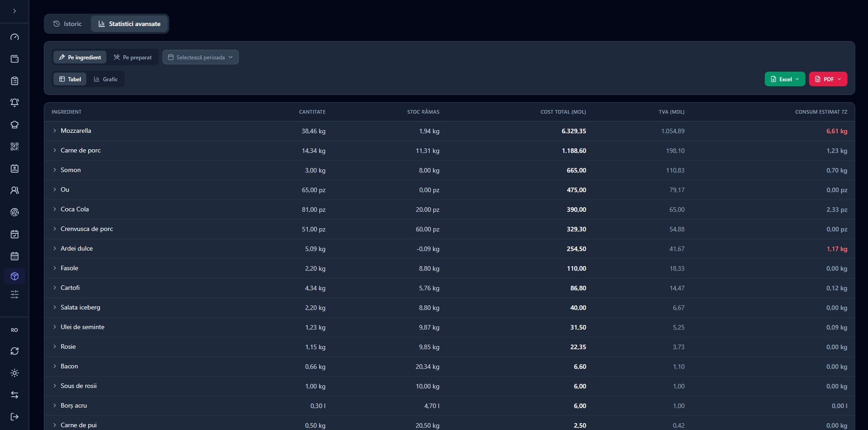Export table with the PDF button

click(828, 79)
